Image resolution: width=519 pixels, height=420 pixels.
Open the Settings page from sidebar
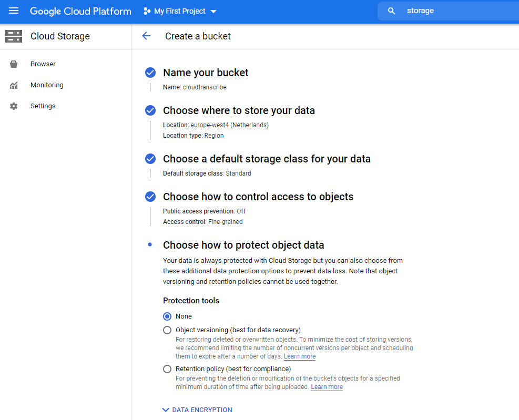point(43,106)
